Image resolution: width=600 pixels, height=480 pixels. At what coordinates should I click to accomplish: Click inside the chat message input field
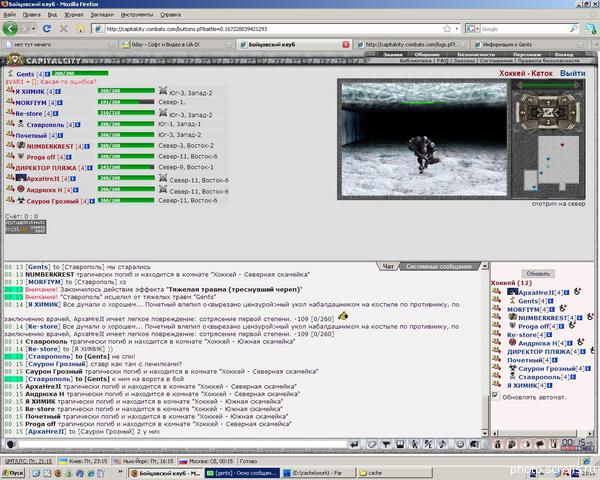point(182,444)
